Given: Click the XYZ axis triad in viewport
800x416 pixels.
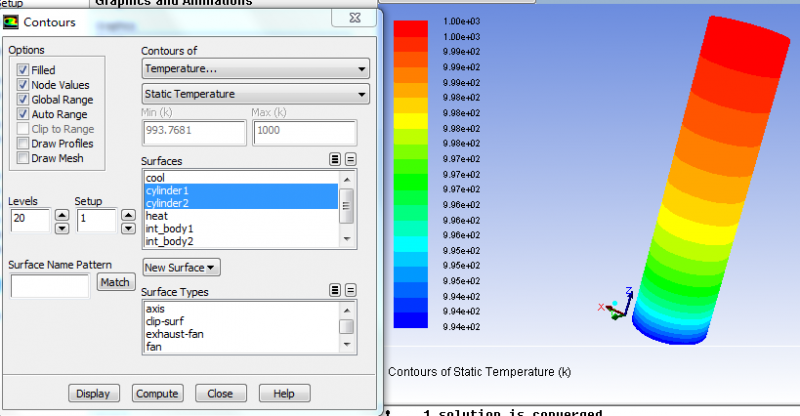Looking at the screenshot, I should (616, 304).
